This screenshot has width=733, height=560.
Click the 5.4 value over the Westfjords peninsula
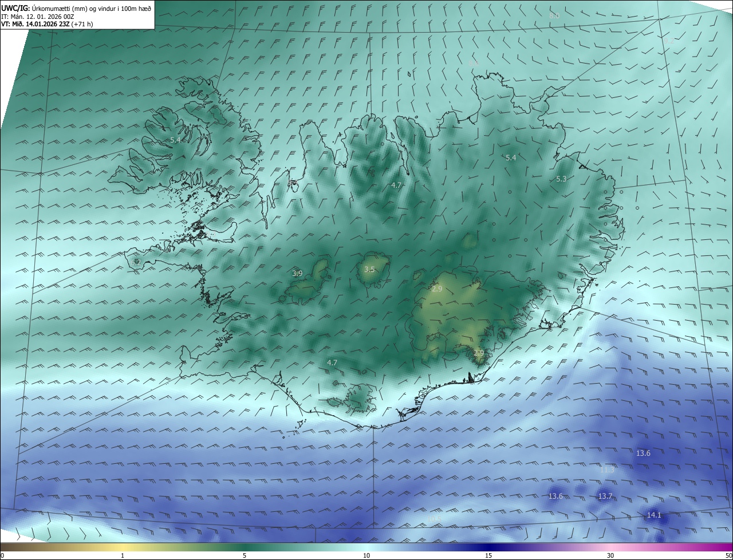point(175,140)
